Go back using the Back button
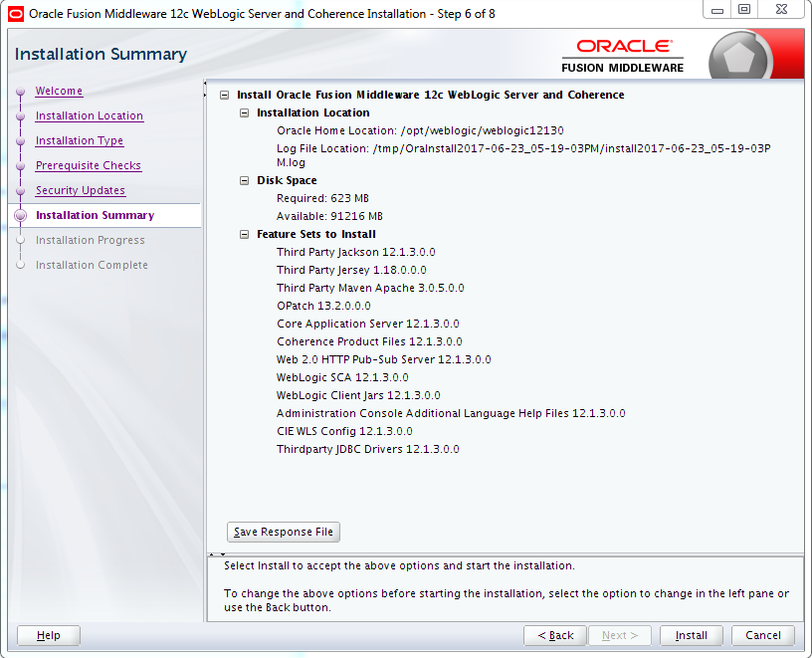Screen dimensions: 812x658 pyautogui.click(x=555, y=636)
